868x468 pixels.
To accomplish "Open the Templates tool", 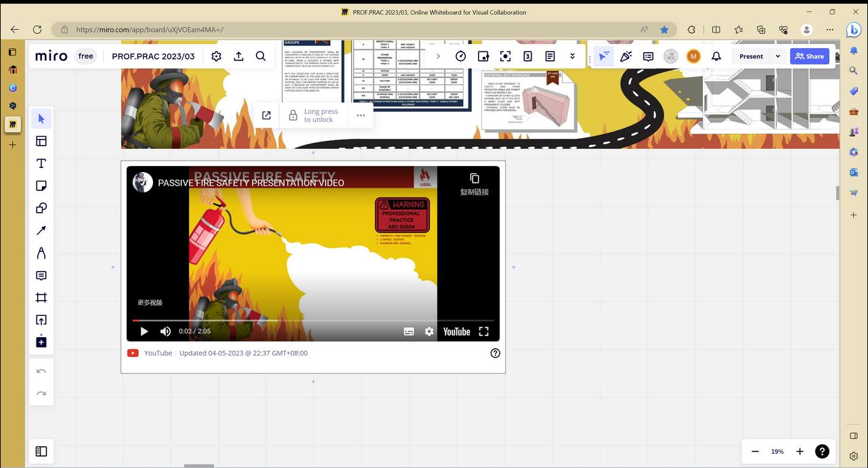I will click(x=41, y=141).
